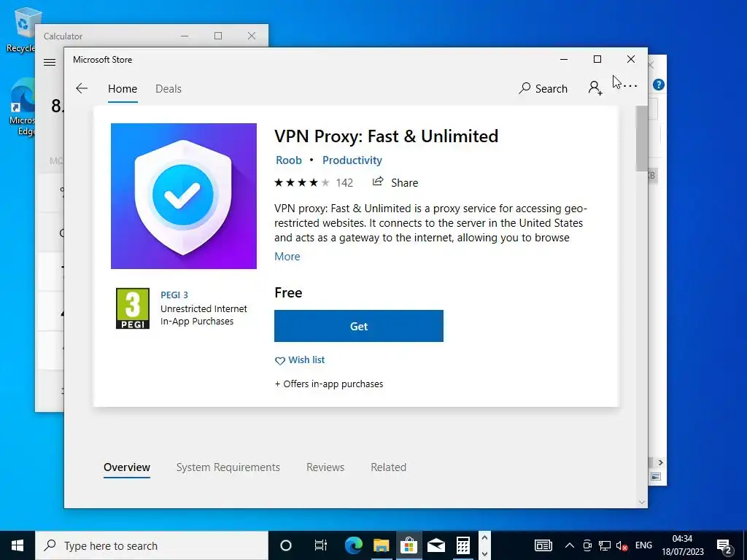747x560 pixels.
Task: Click ENG language indicator
Action: tap(643, 545)
